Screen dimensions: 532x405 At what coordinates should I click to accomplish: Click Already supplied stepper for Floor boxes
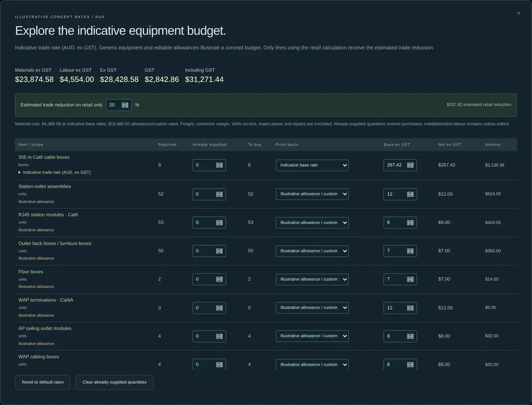[x=219, y=279]
